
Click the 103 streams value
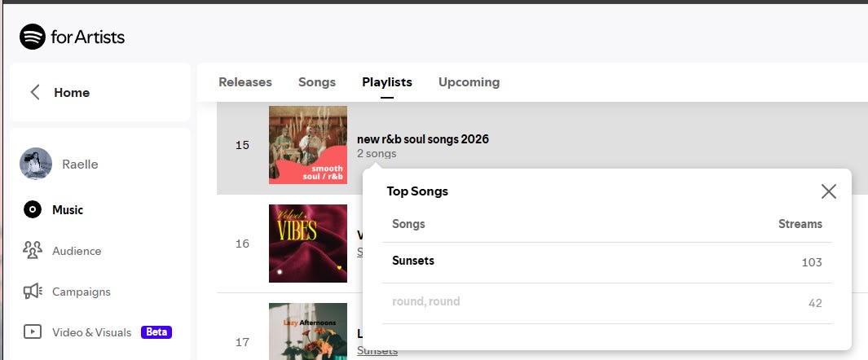812,262
